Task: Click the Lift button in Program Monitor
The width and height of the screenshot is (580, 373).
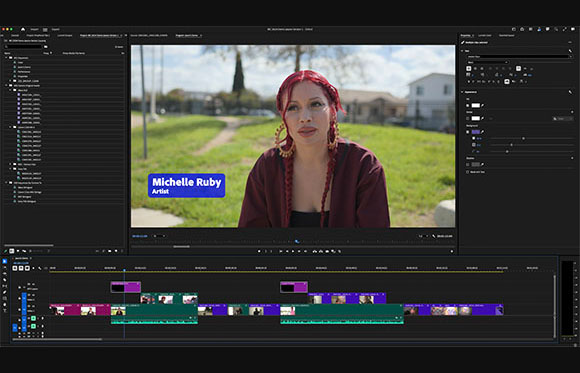Action: (x=315, y=251)
